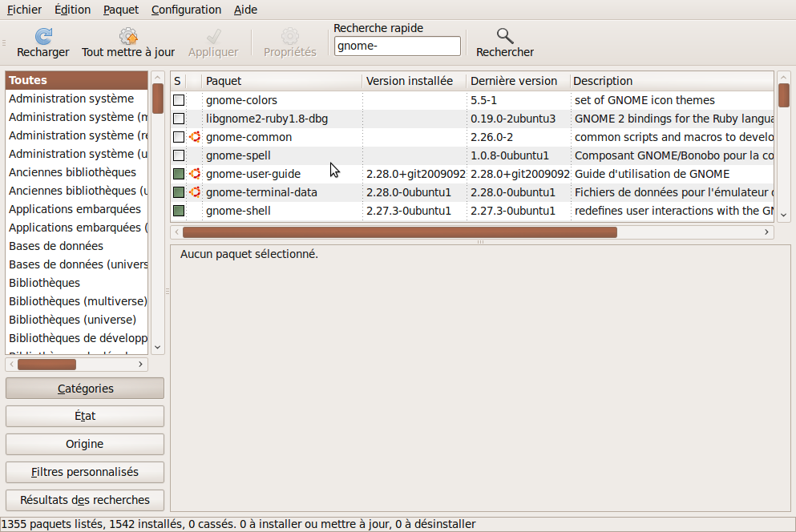Focus the Recherche rapide text field

[x=397, y=46]
